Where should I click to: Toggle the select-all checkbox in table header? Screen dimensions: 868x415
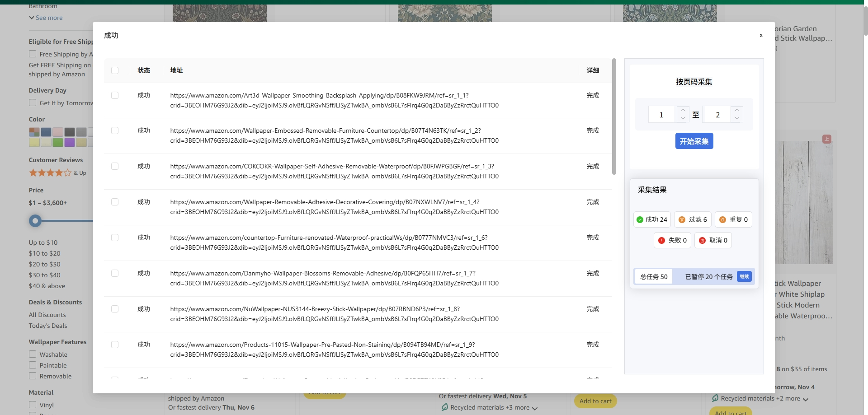[x=115, y=70]
